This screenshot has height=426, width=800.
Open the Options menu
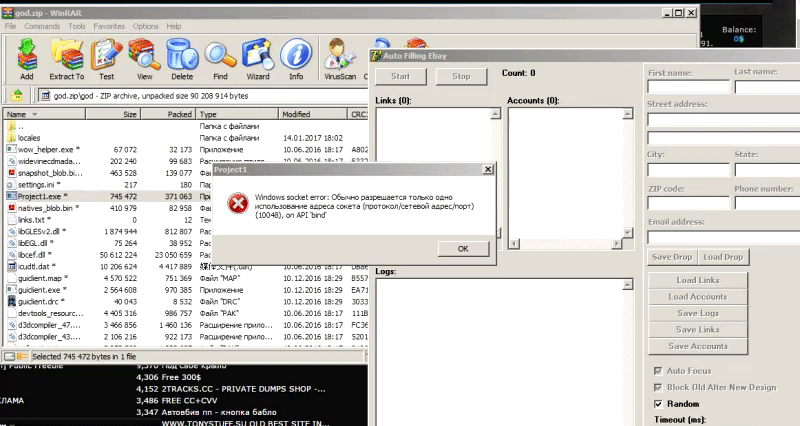click(x=145, y=26)
